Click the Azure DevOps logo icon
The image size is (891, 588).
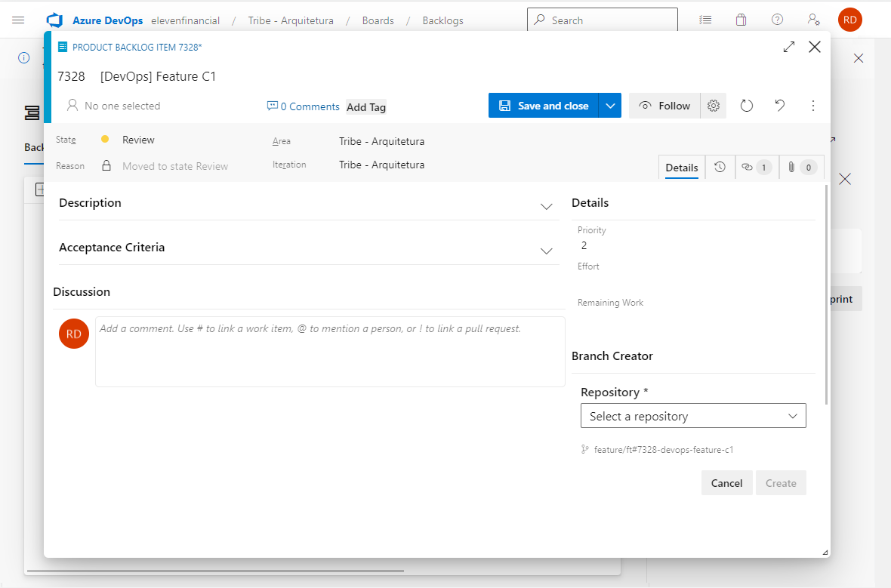pos(54,20)
